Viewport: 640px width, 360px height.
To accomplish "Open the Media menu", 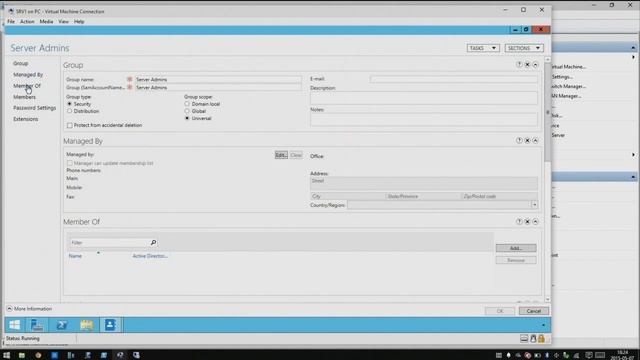I will (46, 22).
